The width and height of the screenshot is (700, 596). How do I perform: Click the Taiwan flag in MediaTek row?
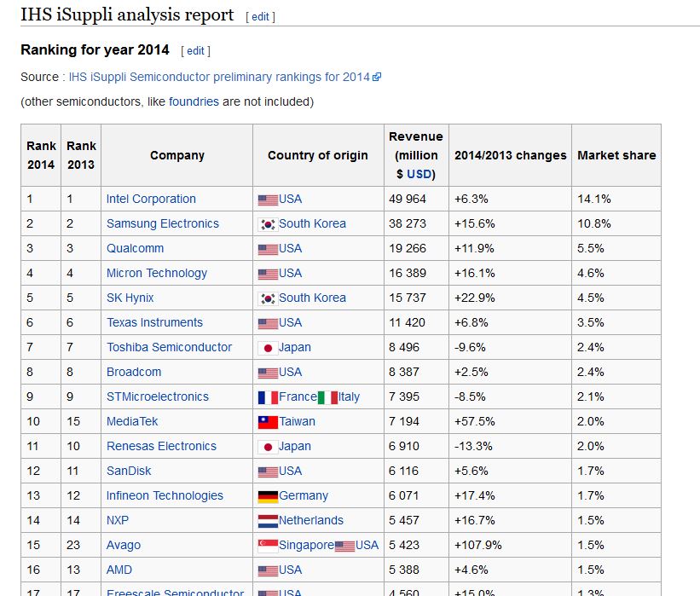point(268,422)
